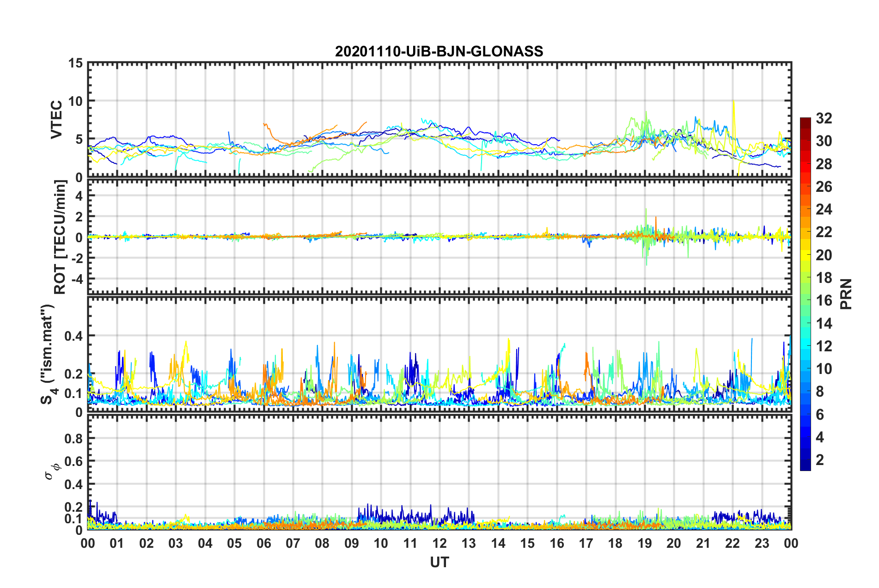Click x-axis tick label 07
Screen dimensions: 879x588
(x=293, y=544)
